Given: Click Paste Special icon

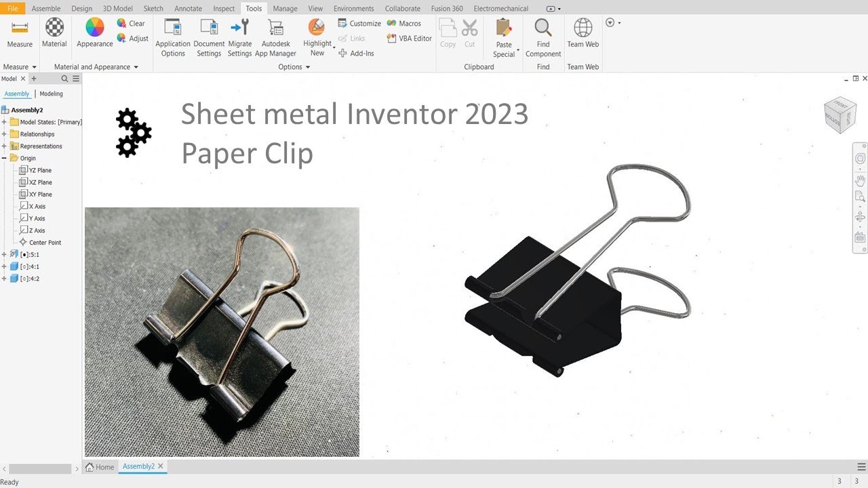Looking at the screenshot, I should tap(504, 28).
